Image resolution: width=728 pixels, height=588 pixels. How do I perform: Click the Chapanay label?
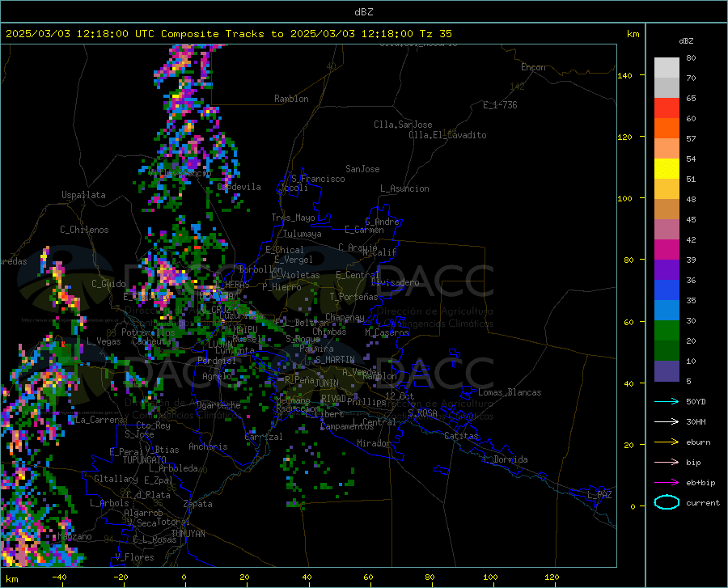(x=345, y=317)
